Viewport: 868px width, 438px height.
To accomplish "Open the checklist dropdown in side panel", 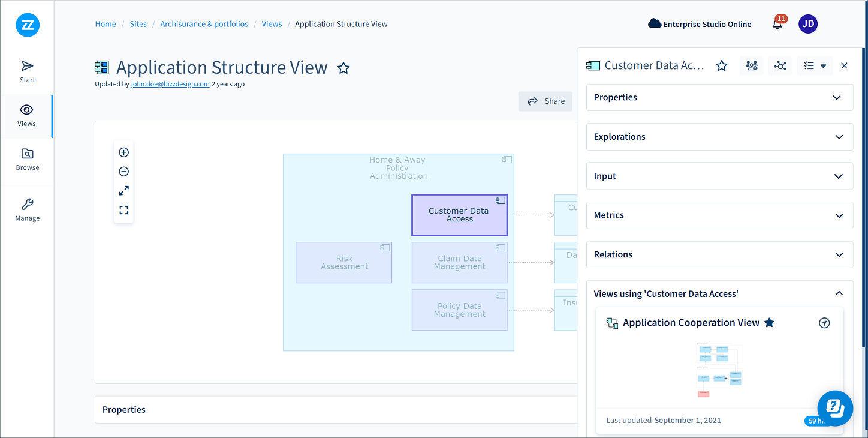I will click(x=815, y=66).
